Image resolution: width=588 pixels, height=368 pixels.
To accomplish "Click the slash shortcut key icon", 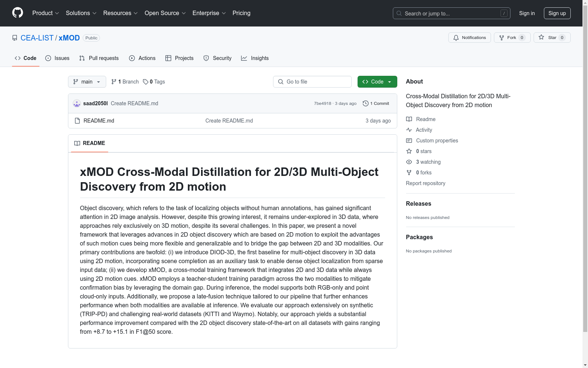I will pos(504,13).
